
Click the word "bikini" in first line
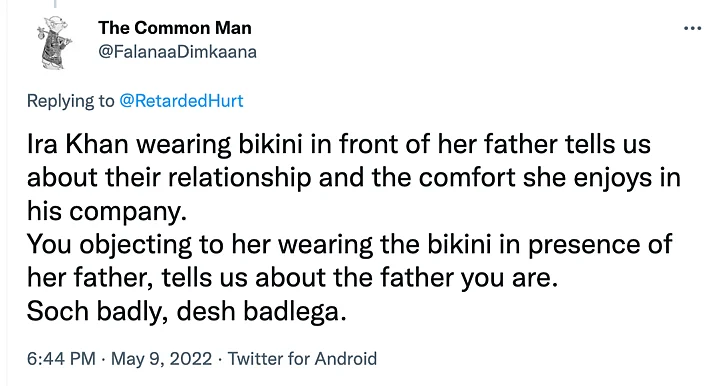270,144
